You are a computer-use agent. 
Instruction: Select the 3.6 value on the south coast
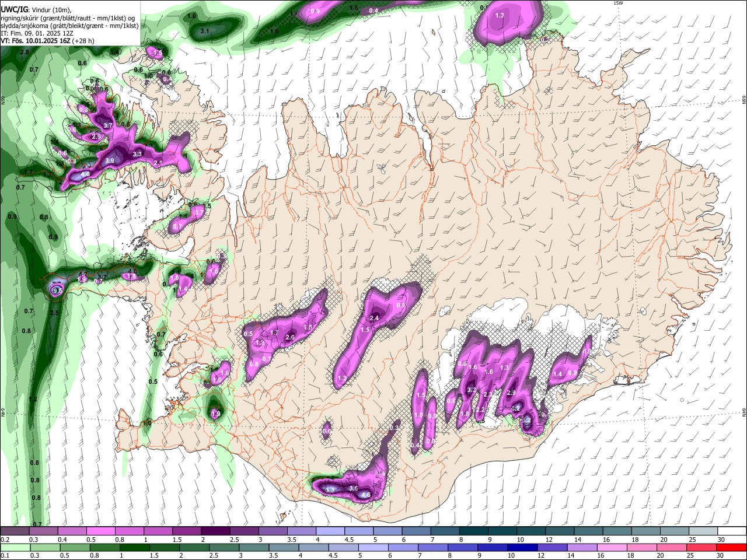pyautogui.click(x=354, y=488)
